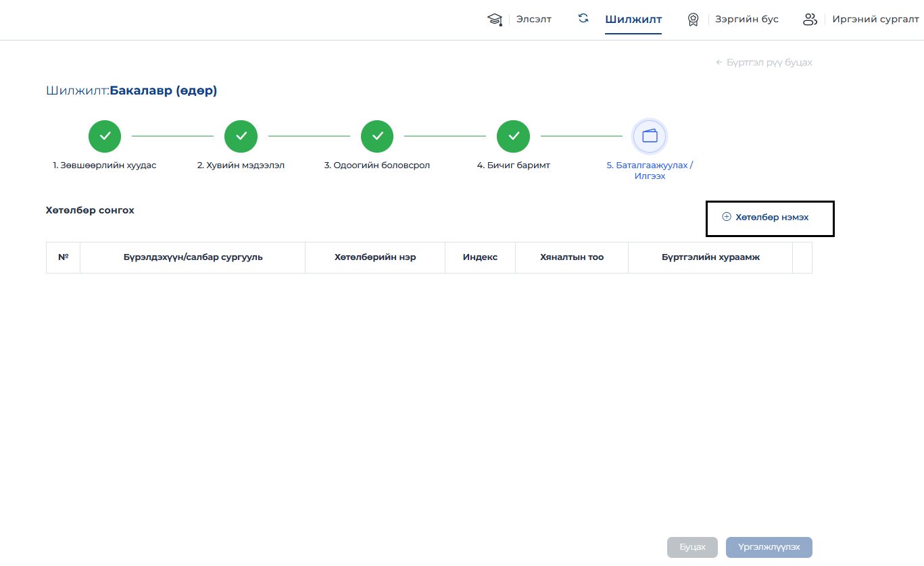Click the Шилжилт:Бакалавр (өдөр) title

(132, 91)
